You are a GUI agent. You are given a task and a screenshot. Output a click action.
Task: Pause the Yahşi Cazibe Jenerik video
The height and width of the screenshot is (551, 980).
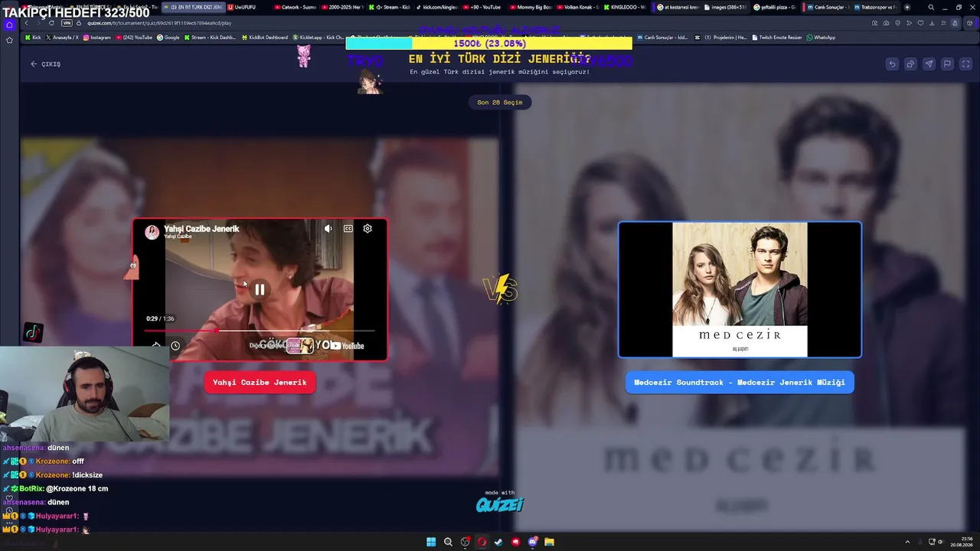click(260, 289)
